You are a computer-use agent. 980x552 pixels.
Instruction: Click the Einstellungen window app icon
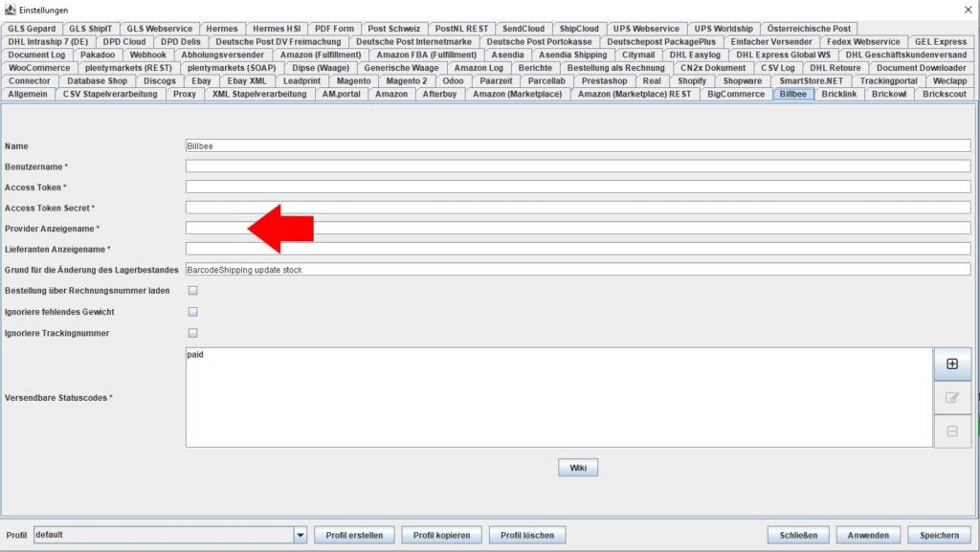pos(10,10)
